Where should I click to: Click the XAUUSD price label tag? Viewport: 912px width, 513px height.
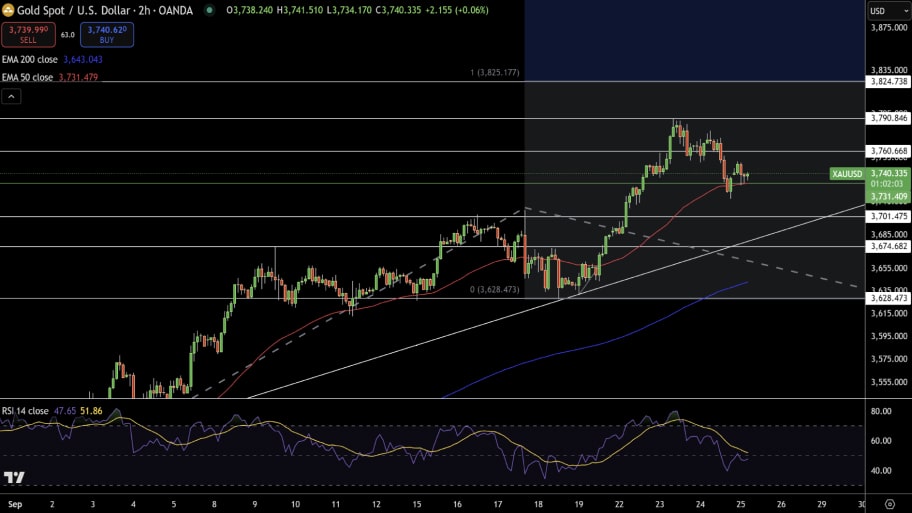[846, 174]
